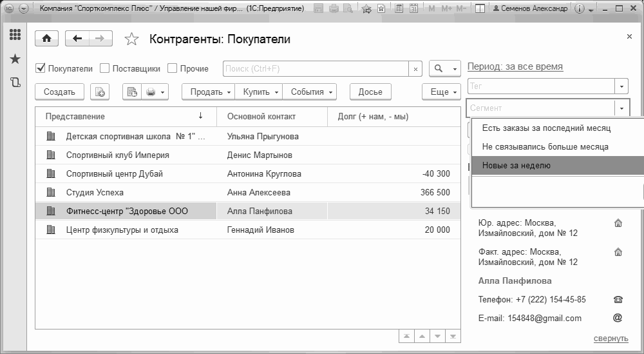This screenshot has width=644, height=354.
Task: Click the Создать button
Action: pos(59,92)
